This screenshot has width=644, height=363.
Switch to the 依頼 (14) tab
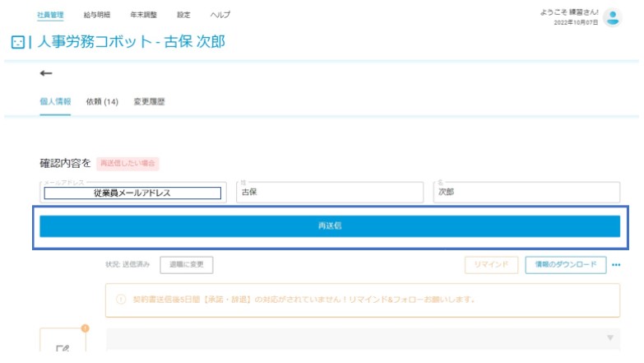(x=102, y=101)
